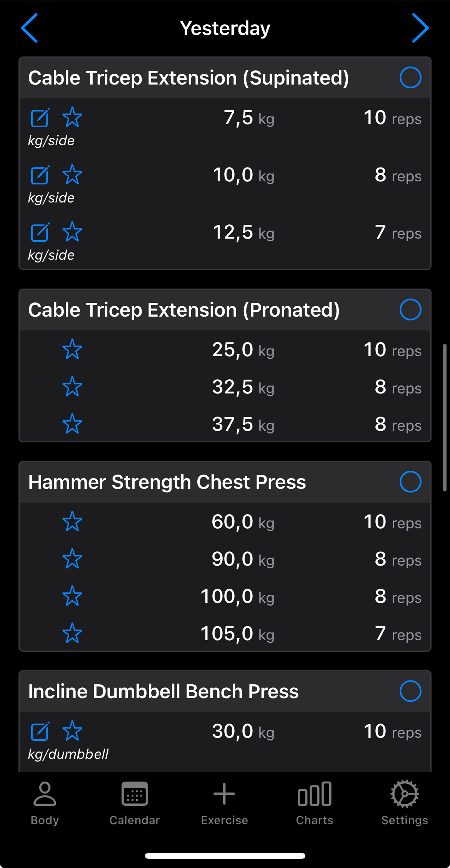The image size is (450, 868).
Task: Star the 10,0 kg supinated tricep set
Action: click(72, 175)
